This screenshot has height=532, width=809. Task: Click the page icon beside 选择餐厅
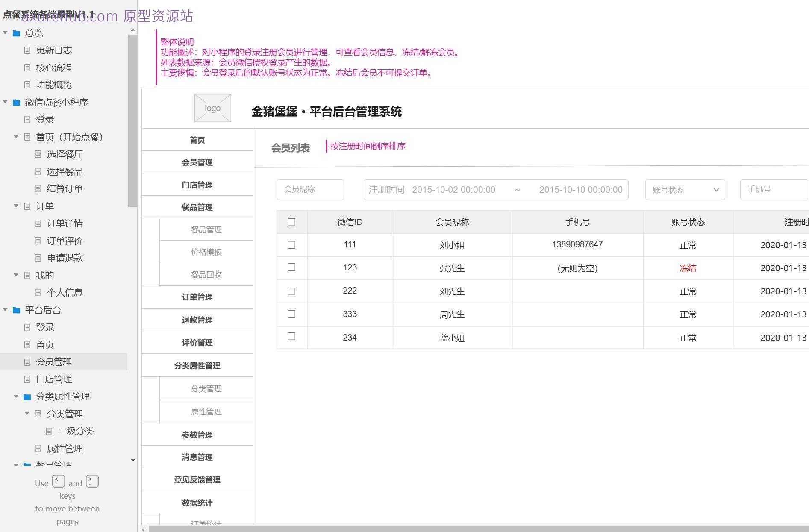[38, 154]
